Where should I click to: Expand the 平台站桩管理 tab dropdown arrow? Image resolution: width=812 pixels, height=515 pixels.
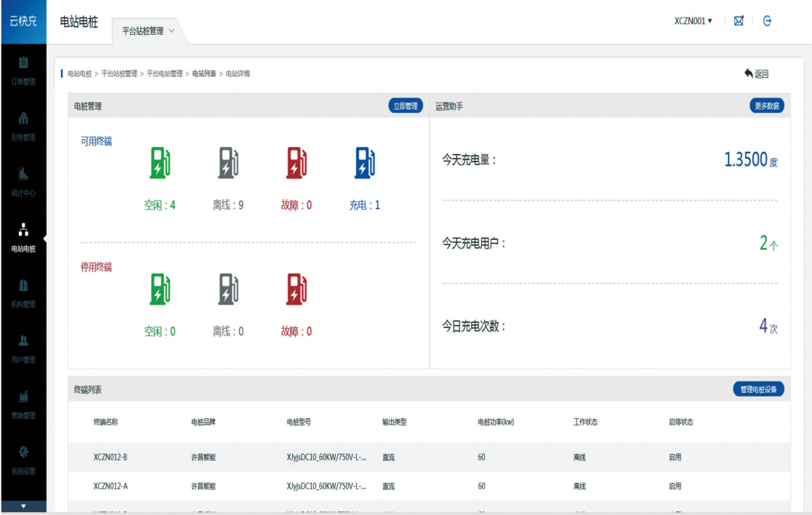coord(172,31)
